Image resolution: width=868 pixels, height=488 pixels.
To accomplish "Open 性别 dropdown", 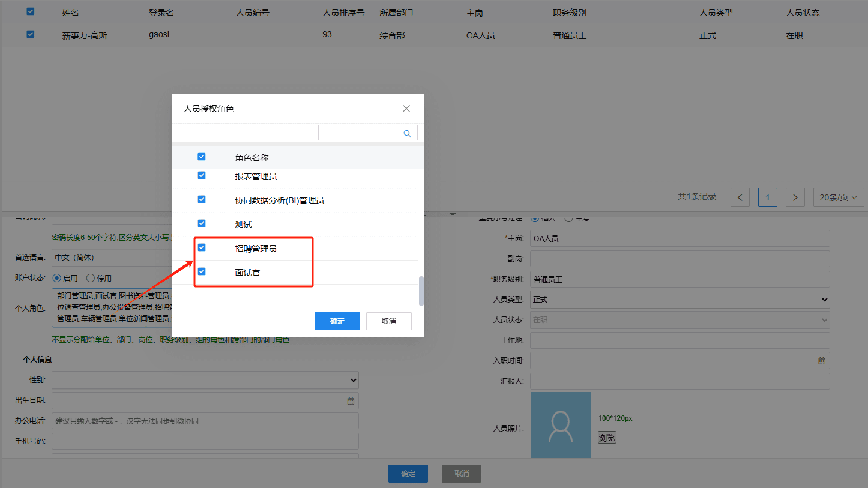I will 205,379.
